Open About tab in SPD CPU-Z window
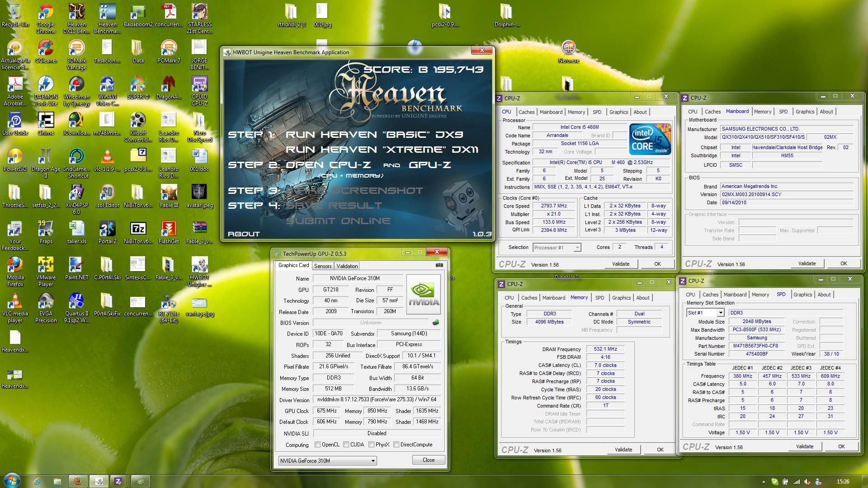 pos(824,295)
